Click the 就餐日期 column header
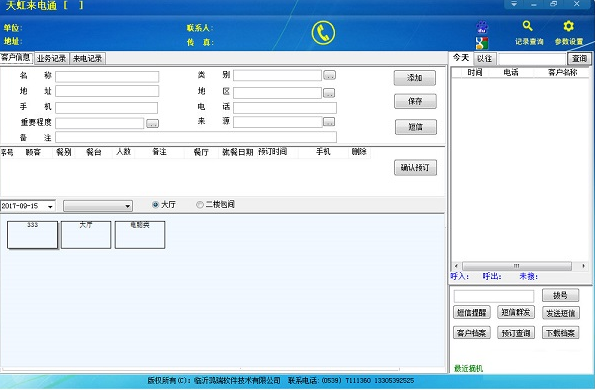 coord(238,152)
